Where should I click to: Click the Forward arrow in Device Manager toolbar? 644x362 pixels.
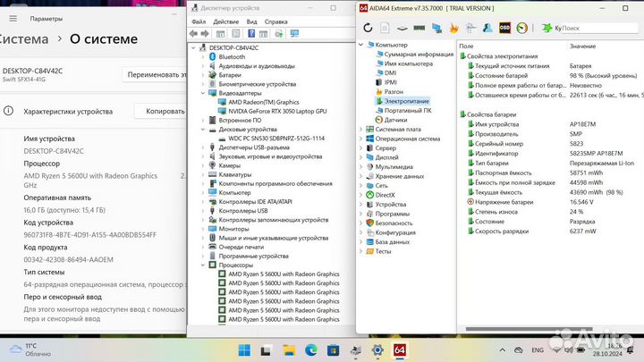[205, 34]
